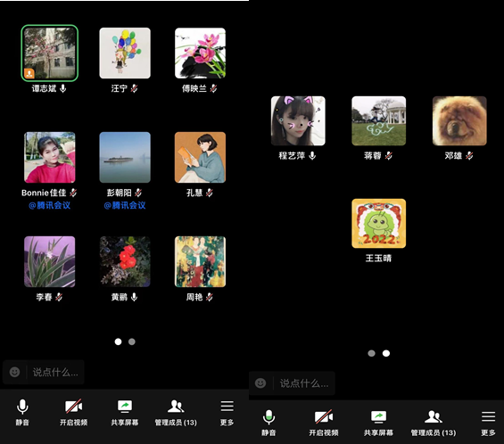Tap the 静音 microphone icon in left panel
The width and height of the screenshot is (504, 444).
coord(22,407)
